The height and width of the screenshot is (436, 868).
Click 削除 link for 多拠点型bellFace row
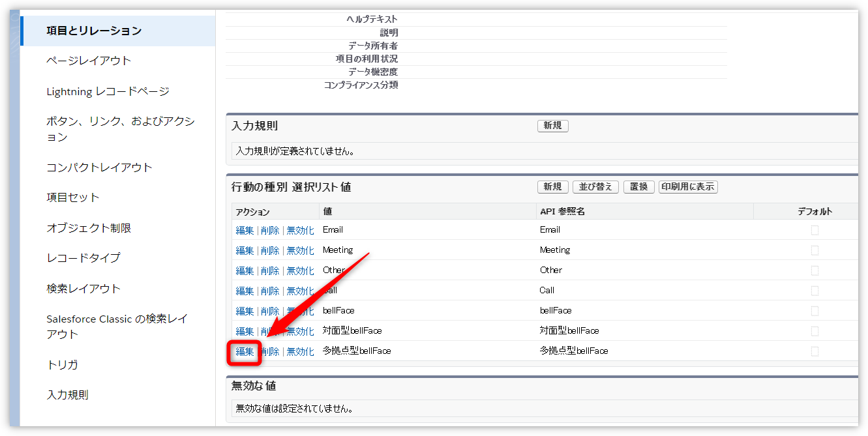click(270, 351)
